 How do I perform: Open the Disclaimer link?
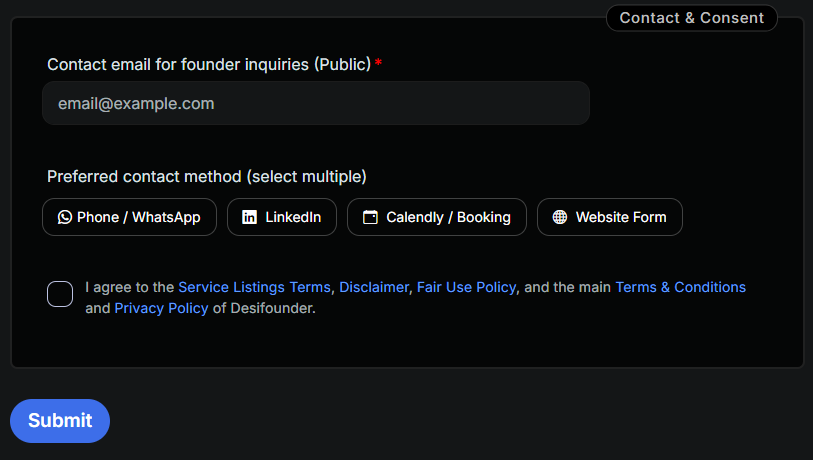pos(374,287)
